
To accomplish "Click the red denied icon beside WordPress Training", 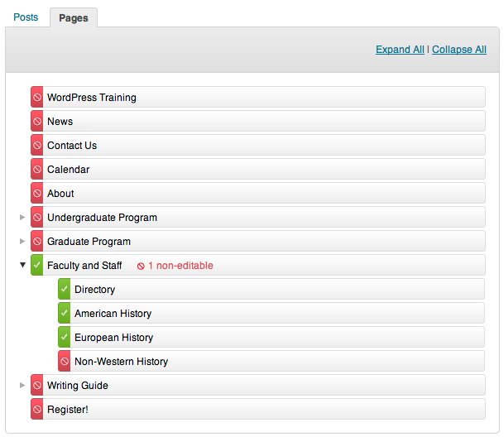I will click(x=37, y=97).
